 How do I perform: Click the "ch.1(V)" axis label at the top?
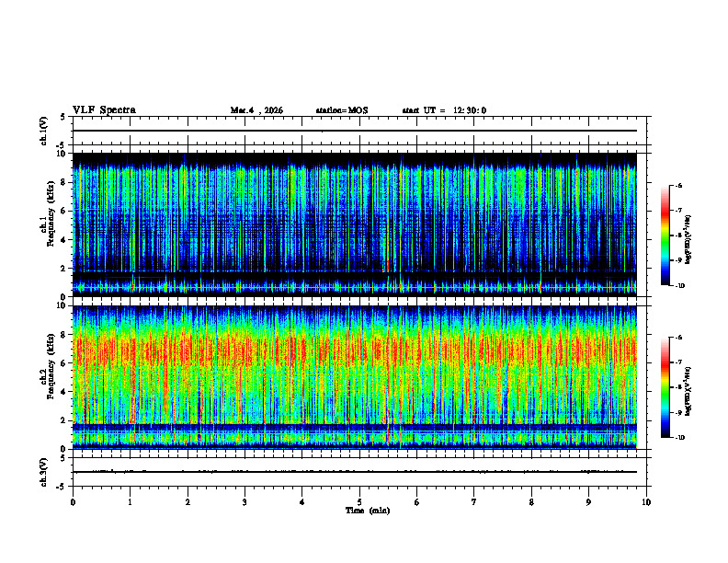click(x=44, y=131)
